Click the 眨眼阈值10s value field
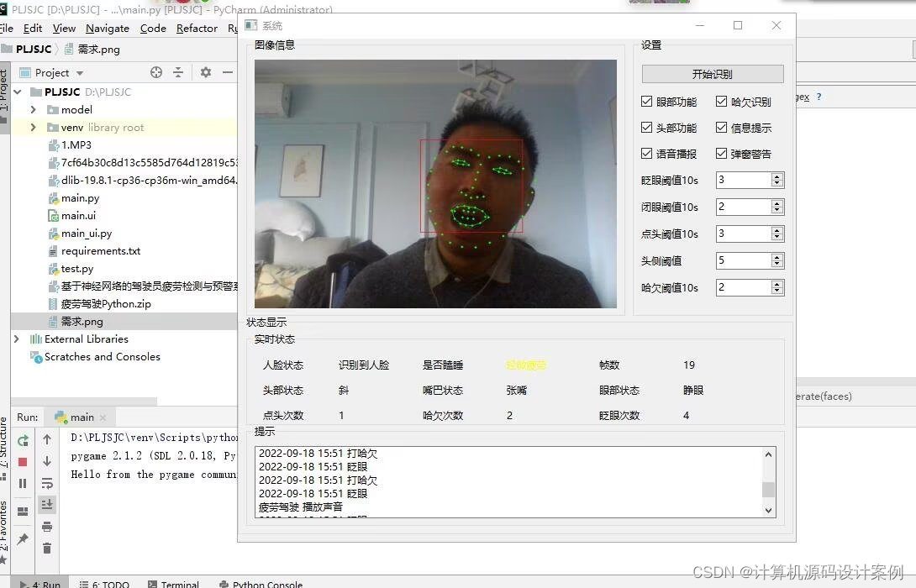The image size is (916, 588). pos(744,180)
